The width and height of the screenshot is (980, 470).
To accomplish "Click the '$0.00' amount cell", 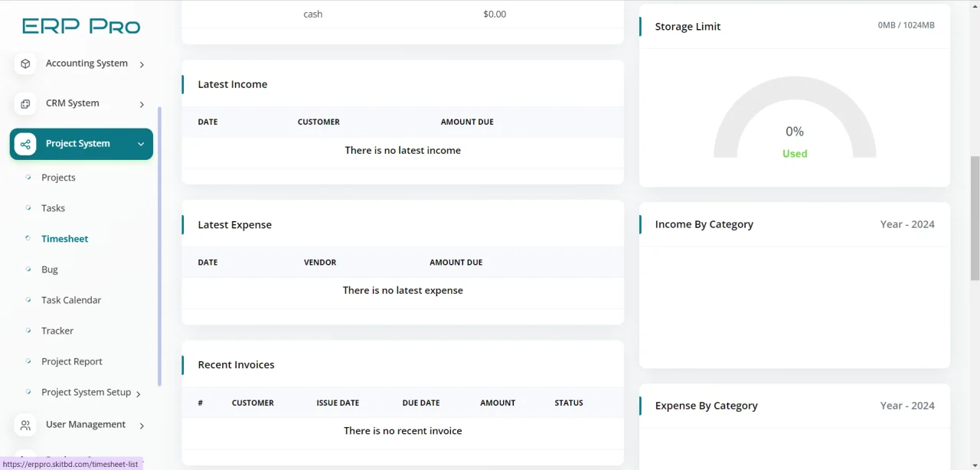I will click(495, 14).
